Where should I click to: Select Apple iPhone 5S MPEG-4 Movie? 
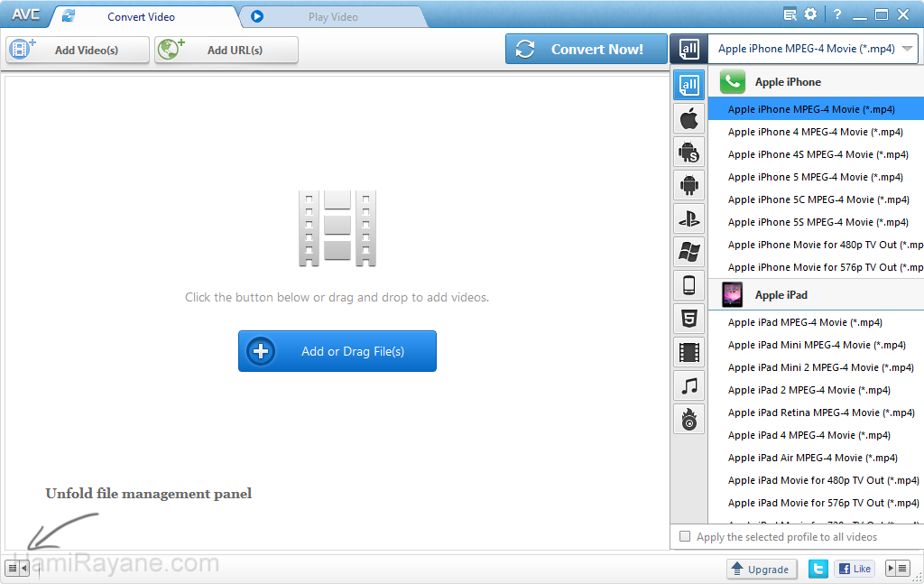[x=816, y=222]
